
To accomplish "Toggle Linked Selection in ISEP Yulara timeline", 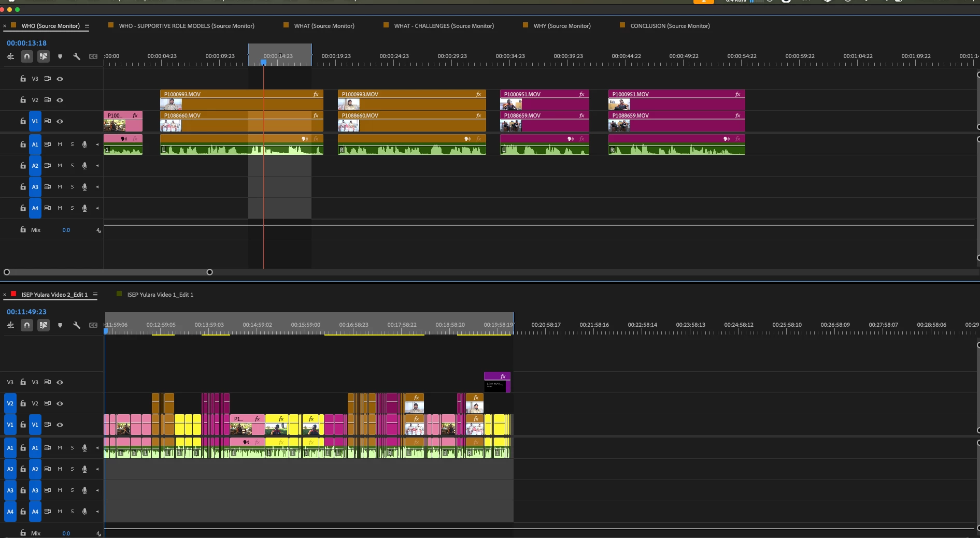I will [x=44, y=325].
